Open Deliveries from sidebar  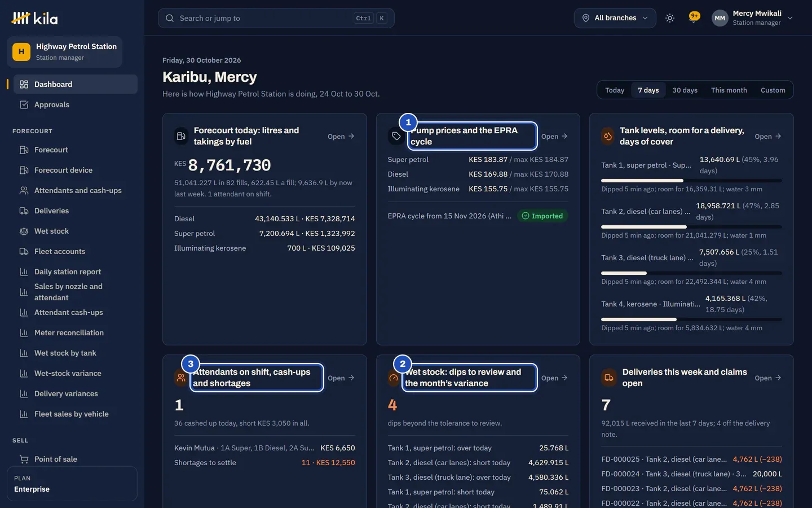[x=76, y=211]
